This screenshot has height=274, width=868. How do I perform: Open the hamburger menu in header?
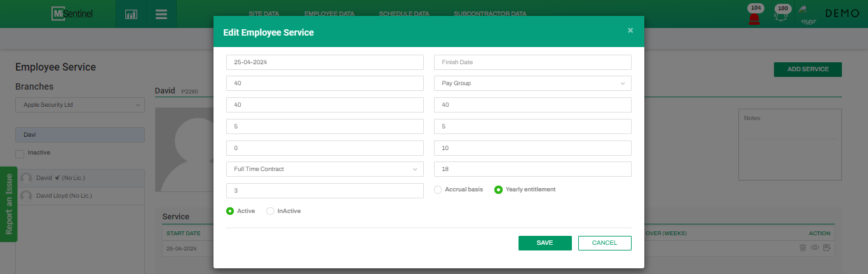(161, 14)
